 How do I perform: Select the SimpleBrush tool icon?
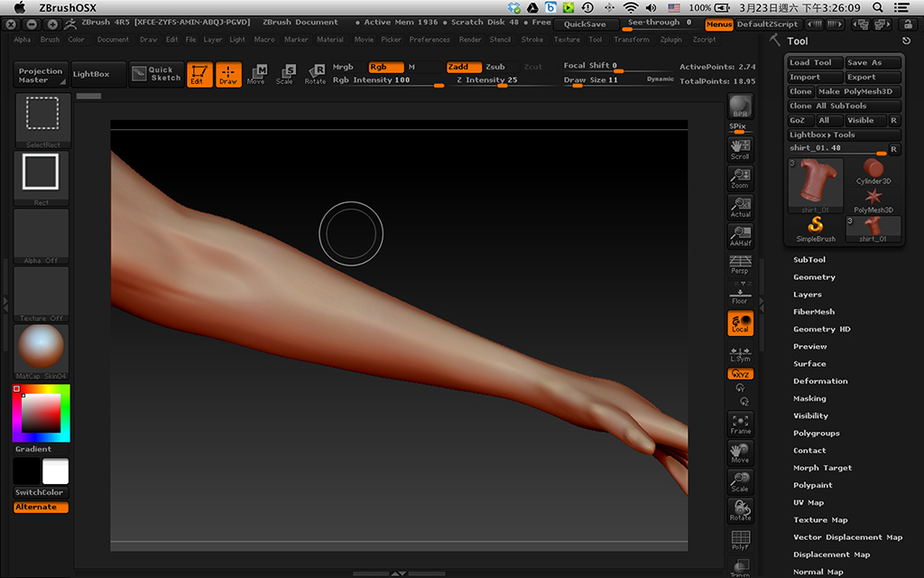816,228
